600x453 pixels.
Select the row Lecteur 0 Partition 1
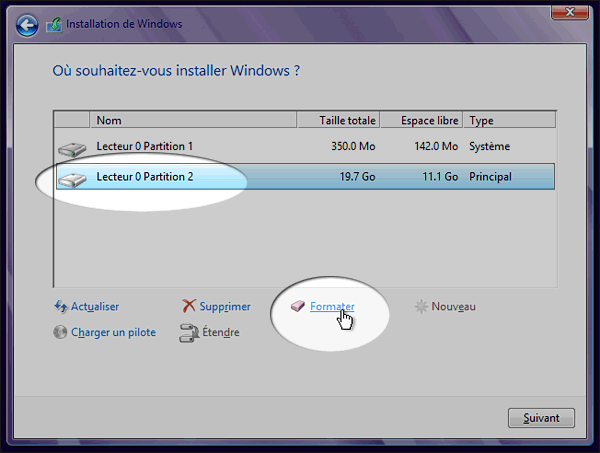[305, 147]
